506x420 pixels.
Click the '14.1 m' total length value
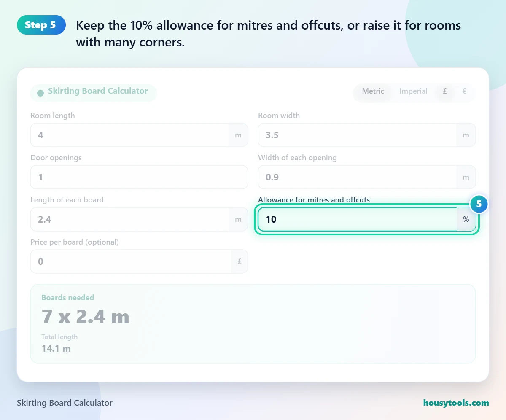56,349
